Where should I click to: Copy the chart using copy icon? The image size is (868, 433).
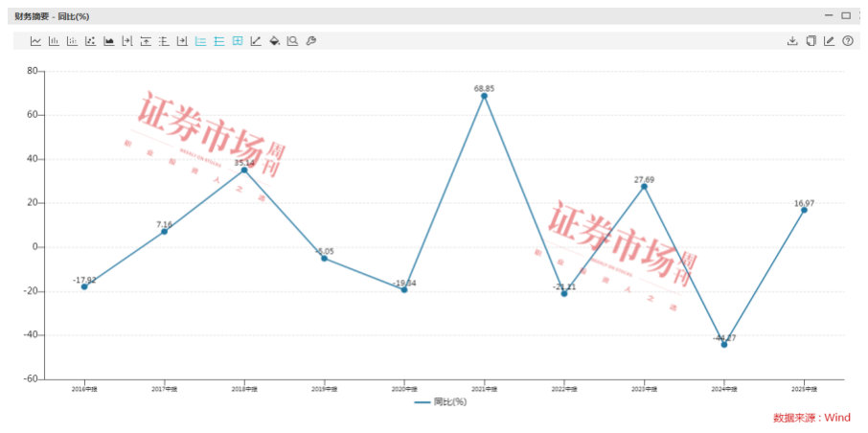coord(811,41)
